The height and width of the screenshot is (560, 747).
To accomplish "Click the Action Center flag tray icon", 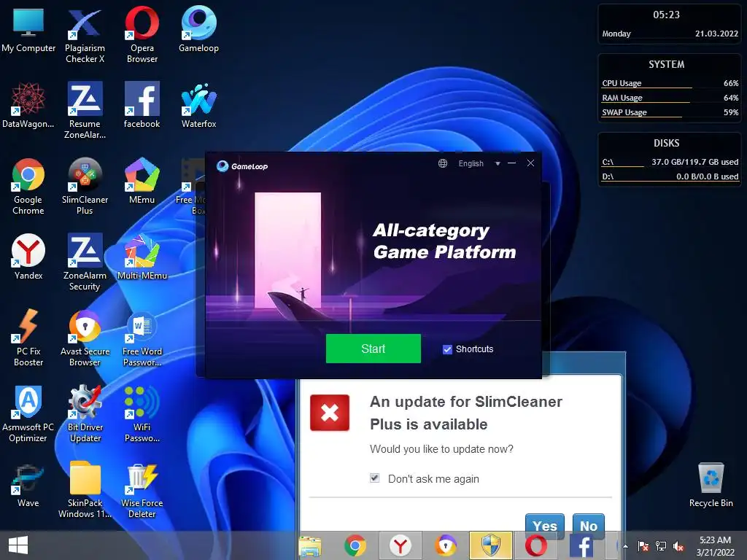I will click(x=643, y=546).
